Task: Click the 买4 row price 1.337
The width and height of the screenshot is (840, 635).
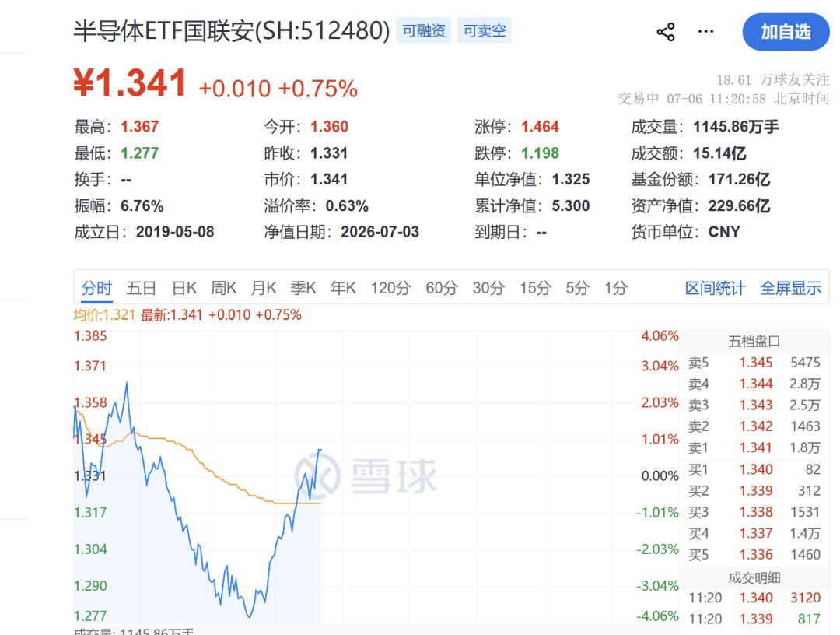Action: [756, 534]
